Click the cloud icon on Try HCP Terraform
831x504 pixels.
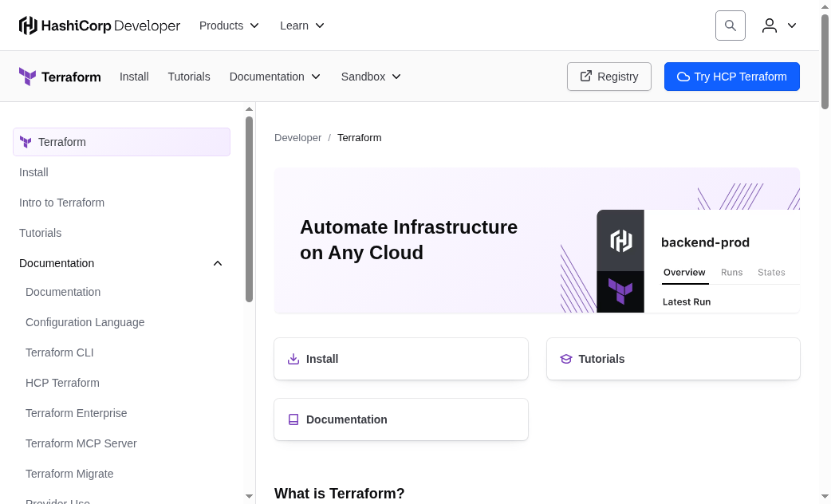click(x=683, y=77)
